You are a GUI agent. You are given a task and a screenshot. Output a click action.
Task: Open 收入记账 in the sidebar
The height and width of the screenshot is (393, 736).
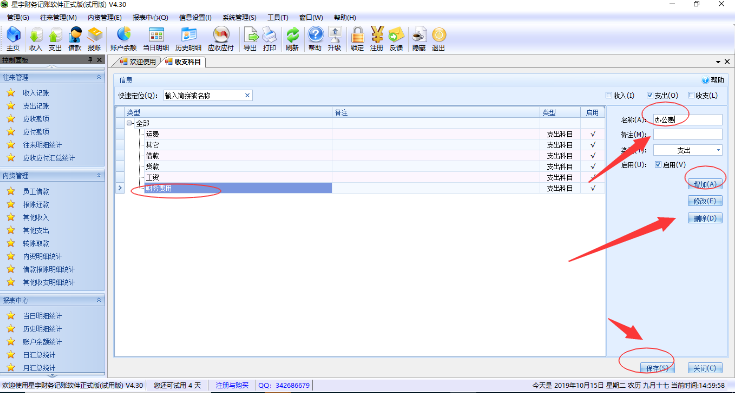coord(36,93)
